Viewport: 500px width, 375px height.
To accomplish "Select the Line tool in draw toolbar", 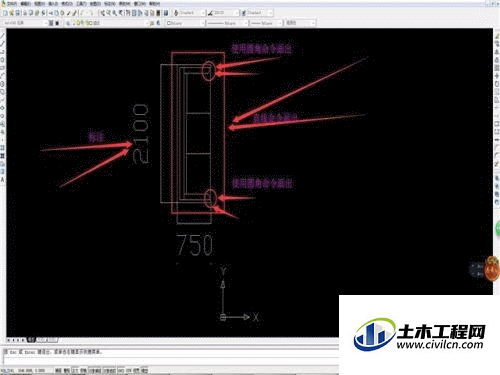I will [2, 36].
